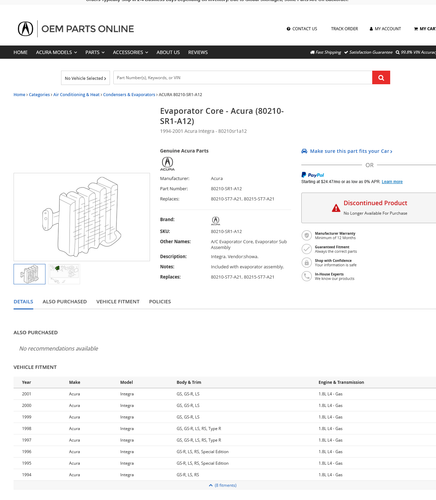The height and width of the screenshot is (500, 436).
Task: Click the In-House Experts phone icon
Action: pyautogui.click(x=306, y=276)
